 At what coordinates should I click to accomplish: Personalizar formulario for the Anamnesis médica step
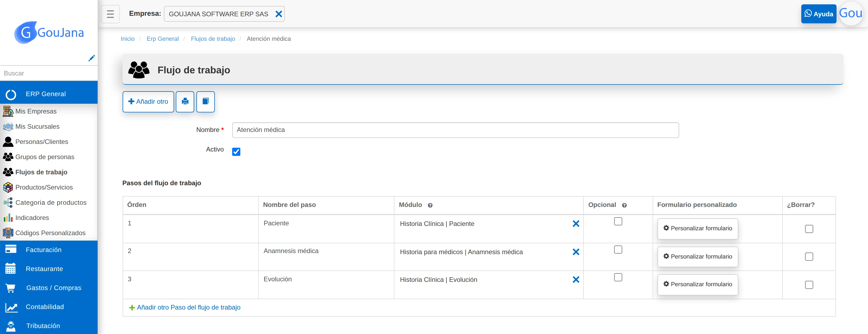697,257
